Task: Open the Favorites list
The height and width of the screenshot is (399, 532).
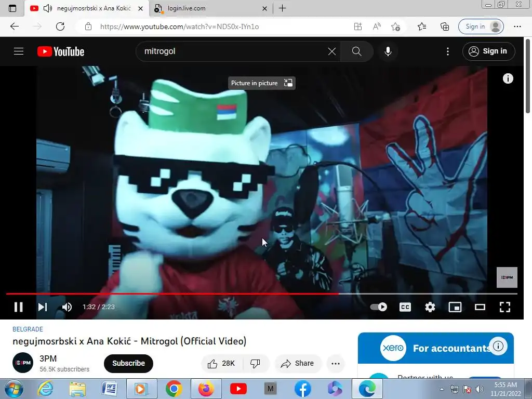Action: (422, 26)
